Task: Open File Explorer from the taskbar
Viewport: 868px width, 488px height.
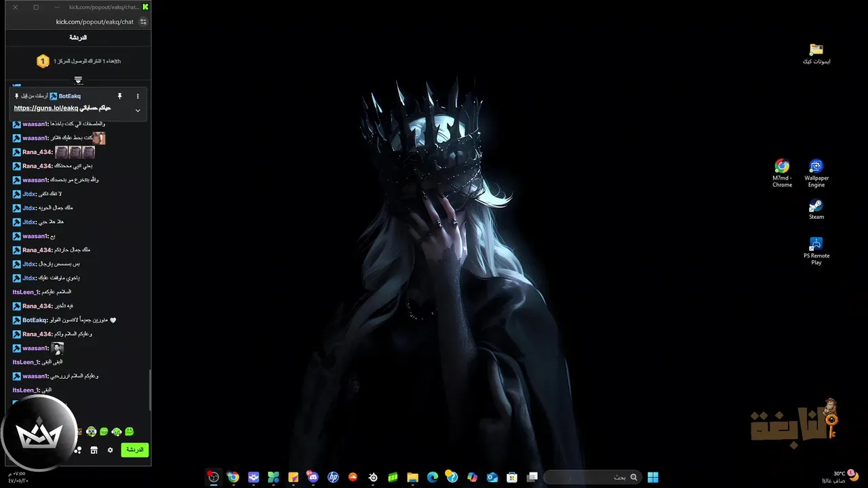Action: point(412,477)
